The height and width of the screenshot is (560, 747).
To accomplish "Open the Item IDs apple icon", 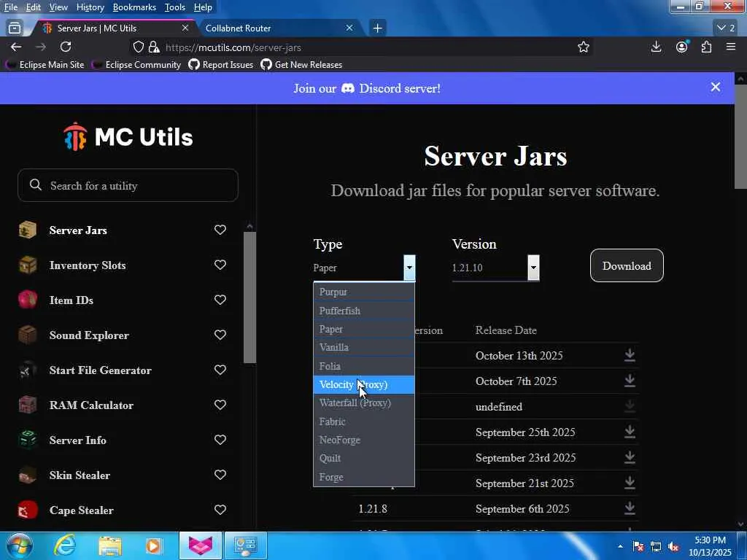I will click(x=28, y=300).
